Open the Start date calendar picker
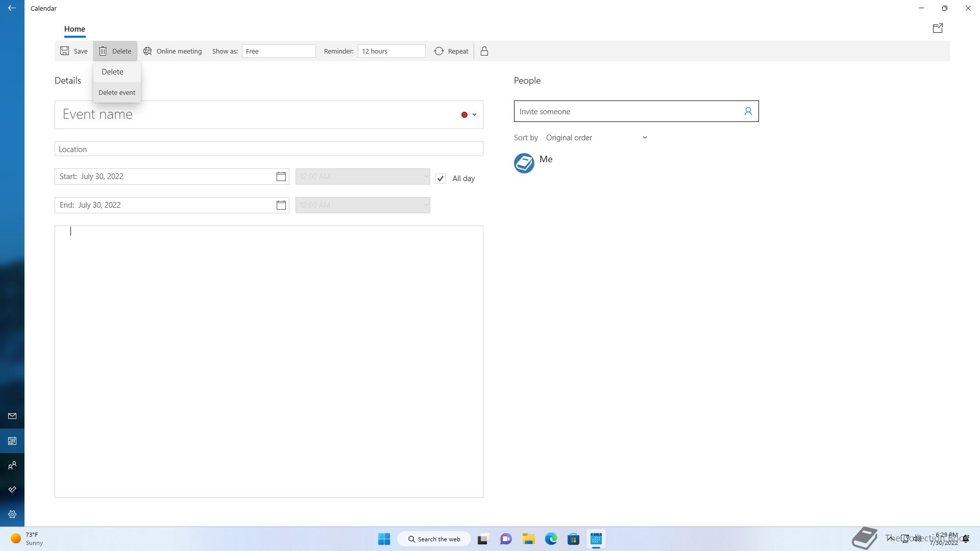 (x=281, y=177)
